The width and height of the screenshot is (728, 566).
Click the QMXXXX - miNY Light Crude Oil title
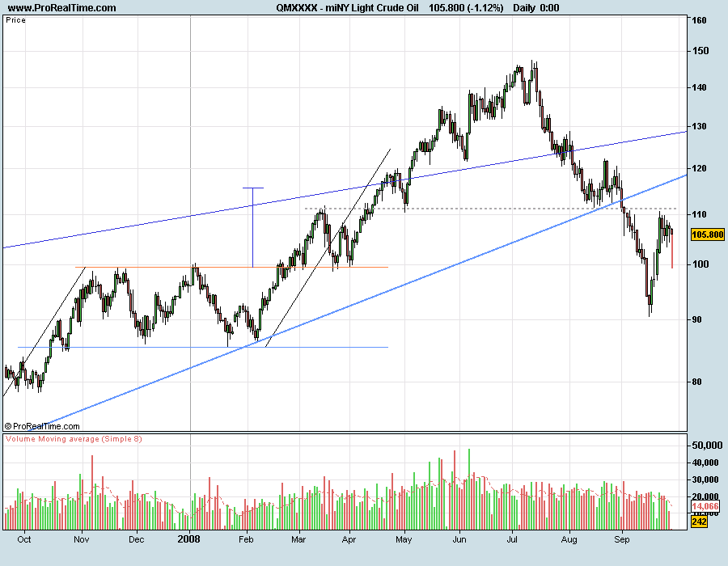[x=347, y=8]
